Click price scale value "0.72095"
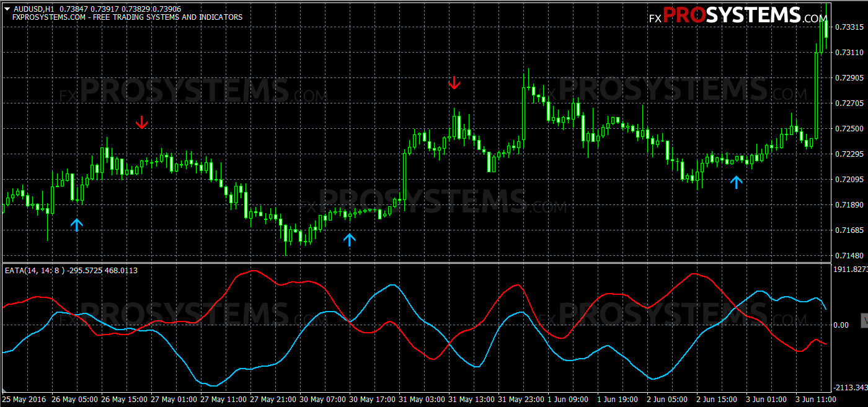868x407 pixels. click(x=849, y=180)
